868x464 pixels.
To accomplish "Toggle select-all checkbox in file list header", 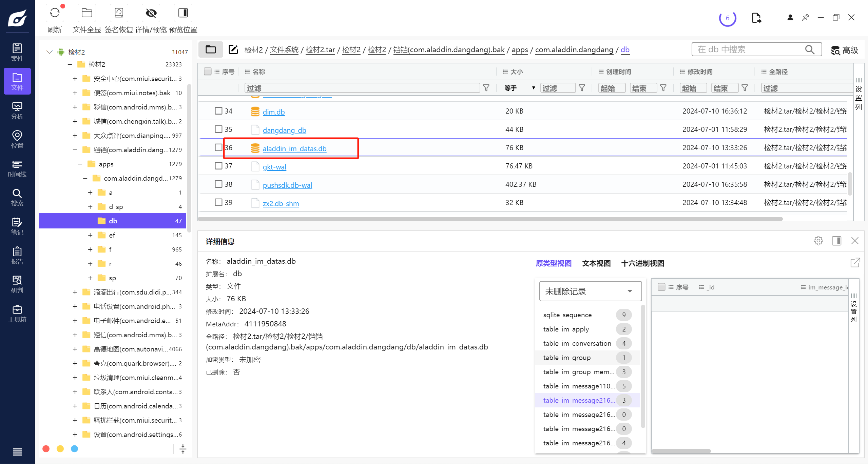I will coord(208,72).
